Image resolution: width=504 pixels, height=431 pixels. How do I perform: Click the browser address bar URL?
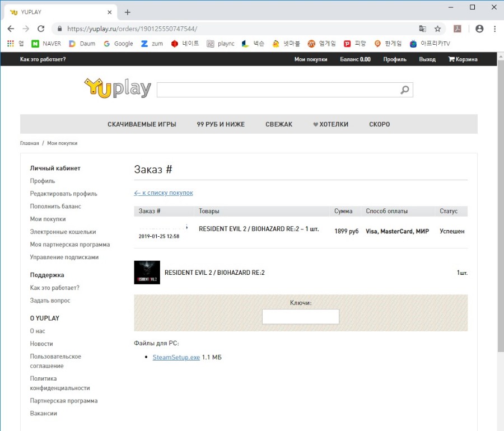coord(132,29)
